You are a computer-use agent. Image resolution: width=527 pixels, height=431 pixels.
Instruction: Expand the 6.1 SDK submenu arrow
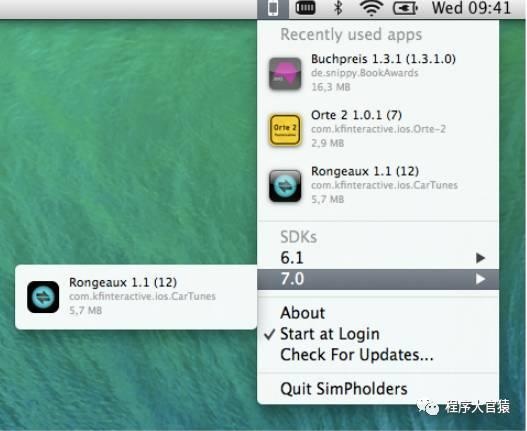coord(481,258)
